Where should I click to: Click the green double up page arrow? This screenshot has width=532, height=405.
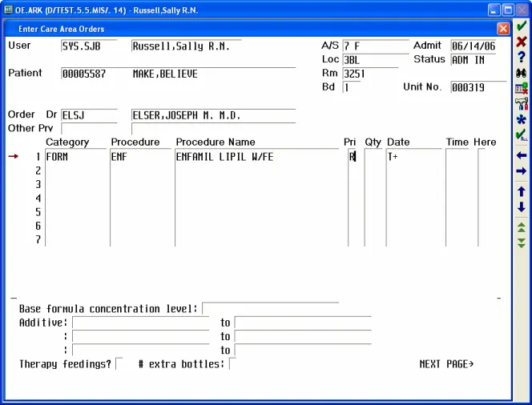coord(522,227)
